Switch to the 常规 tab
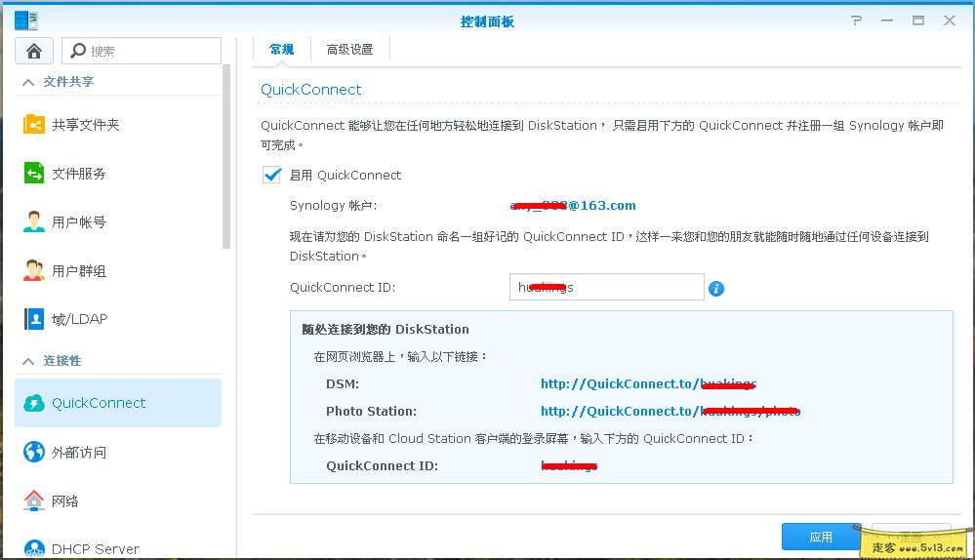Image resolution: width=975 pixels, height=560 pixels. [x=282, y=49]
